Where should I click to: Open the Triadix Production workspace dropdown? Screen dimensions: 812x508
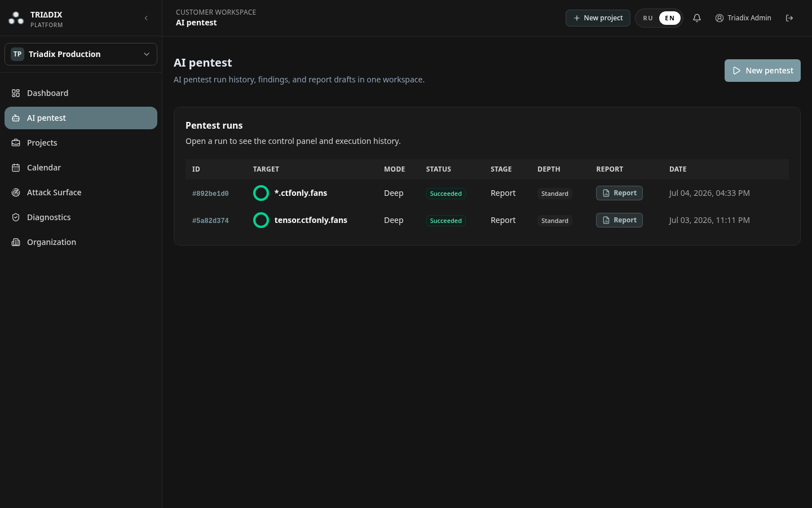81,54
